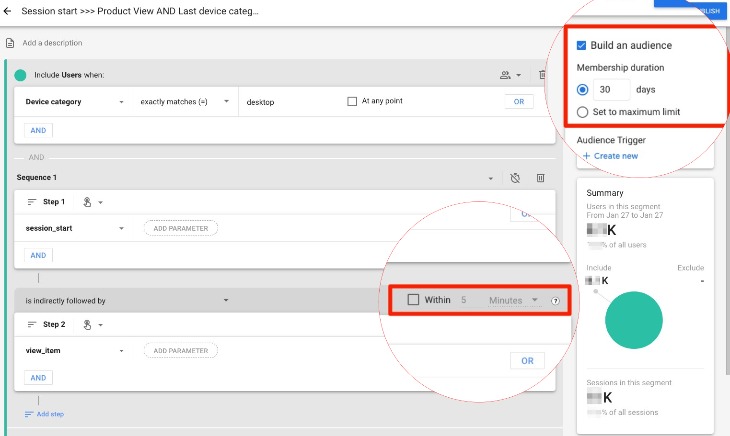This screenshot has height=436, width=730.
Task: Expand Step 1 scope dropdown arrow
Action: click(x=101, y=202)
